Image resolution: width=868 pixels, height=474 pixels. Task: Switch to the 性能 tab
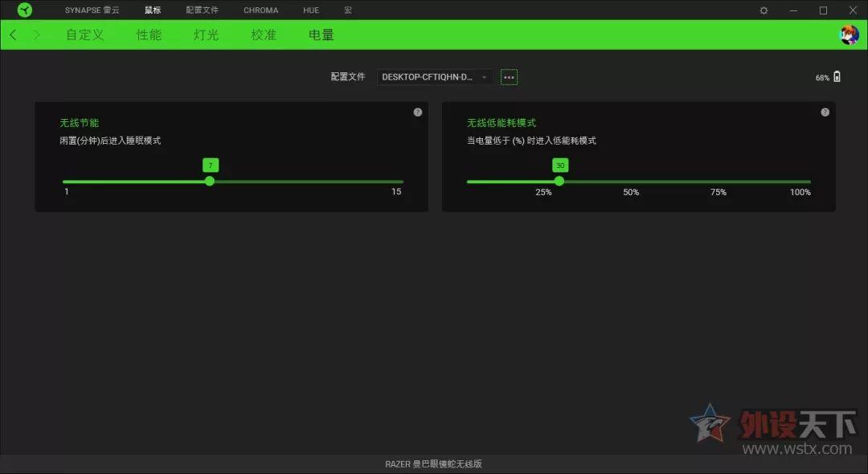149,35
